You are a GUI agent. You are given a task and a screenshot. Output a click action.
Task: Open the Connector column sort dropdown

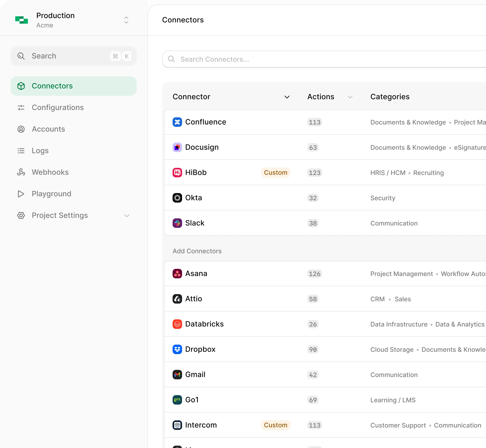(287, 97)
